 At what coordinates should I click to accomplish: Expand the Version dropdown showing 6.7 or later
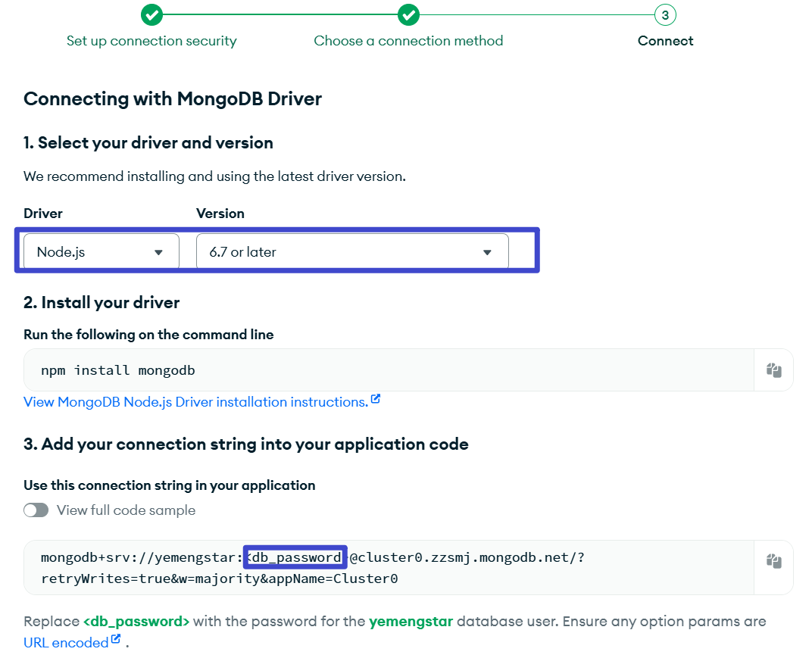352,252
